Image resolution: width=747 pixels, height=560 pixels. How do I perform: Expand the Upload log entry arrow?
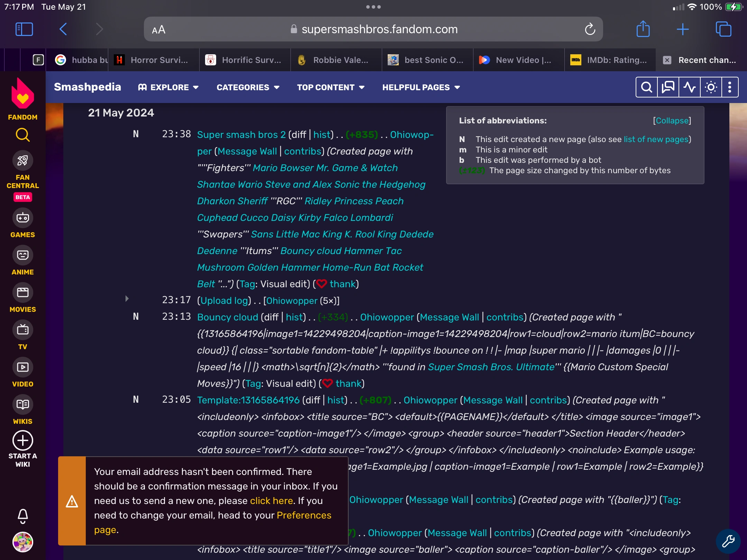point(127,299)
